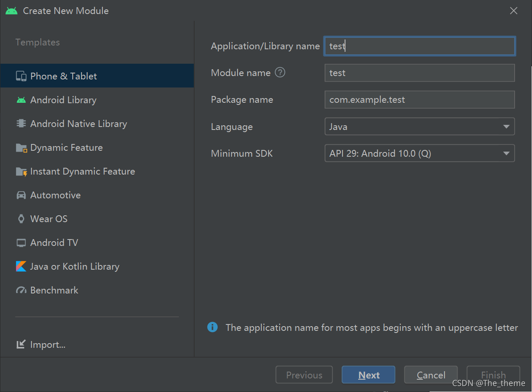This screenshot has width=532, height=392.
Task: Pick the Wear OS template
Action: [x=97, y=219]
